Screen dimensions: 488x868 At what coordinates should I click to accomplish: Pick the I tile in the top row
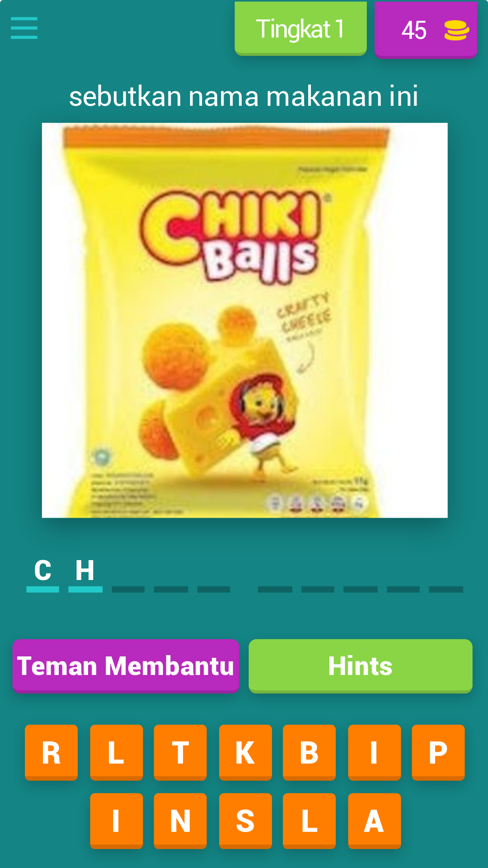click(375, 753)
